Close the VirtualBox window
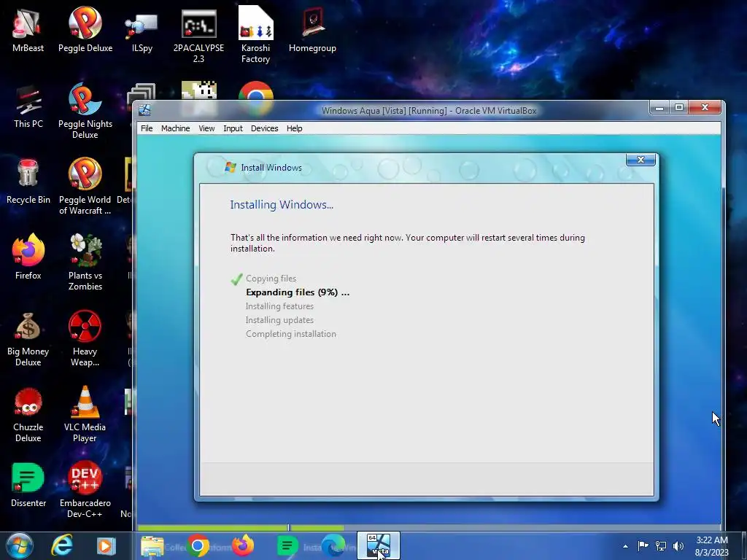 point(705,108)
